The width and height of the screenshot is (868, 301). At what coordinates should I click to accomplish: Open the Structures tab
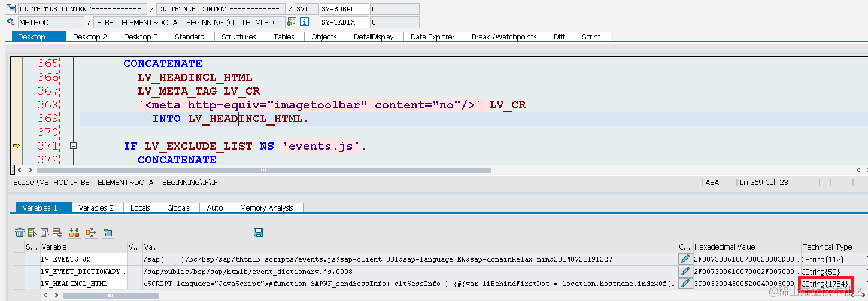[x=239, y=37]
